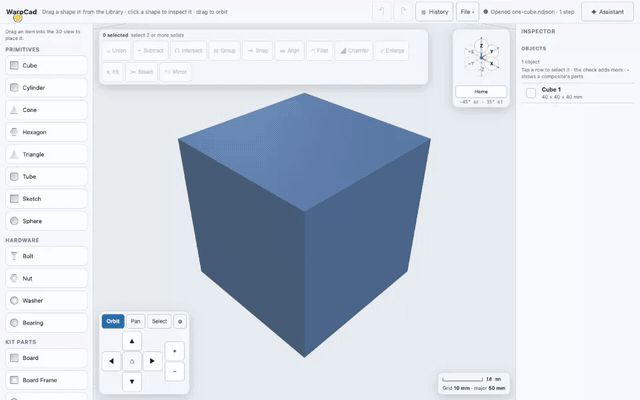Orbit the view left with the left arrow

111,361
